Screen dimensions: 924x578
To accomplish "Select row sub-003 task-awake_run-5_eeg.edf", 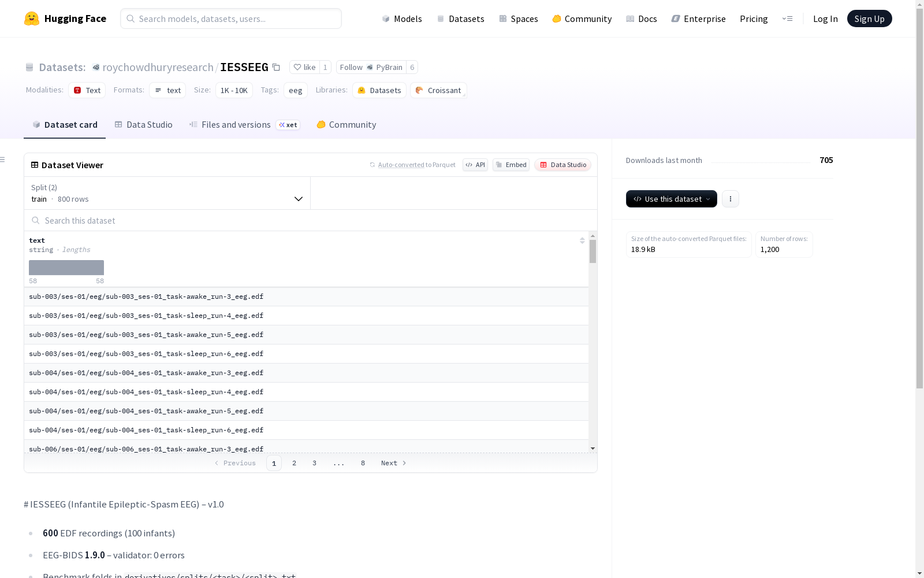I will click(306, 335).
